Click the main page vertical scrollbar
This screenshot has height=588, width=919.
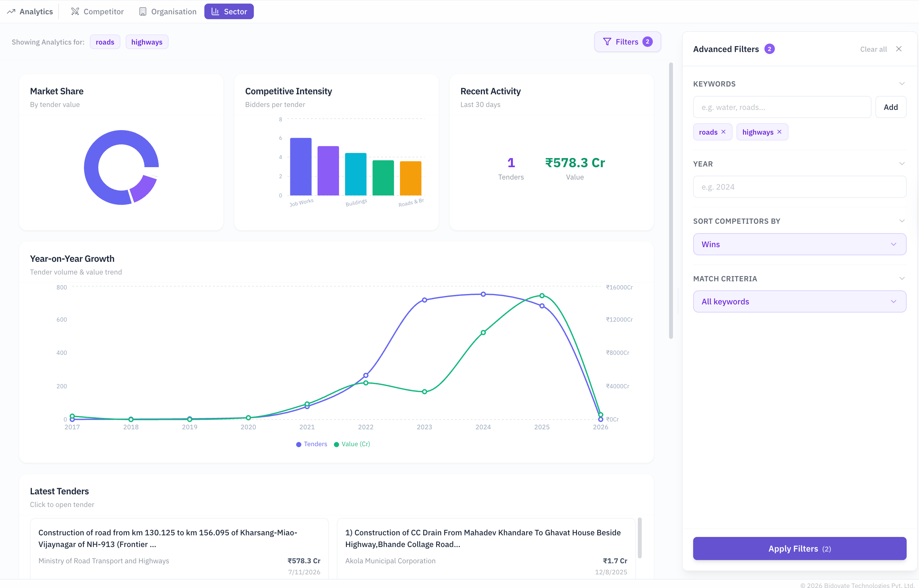(x=671, y=200)
